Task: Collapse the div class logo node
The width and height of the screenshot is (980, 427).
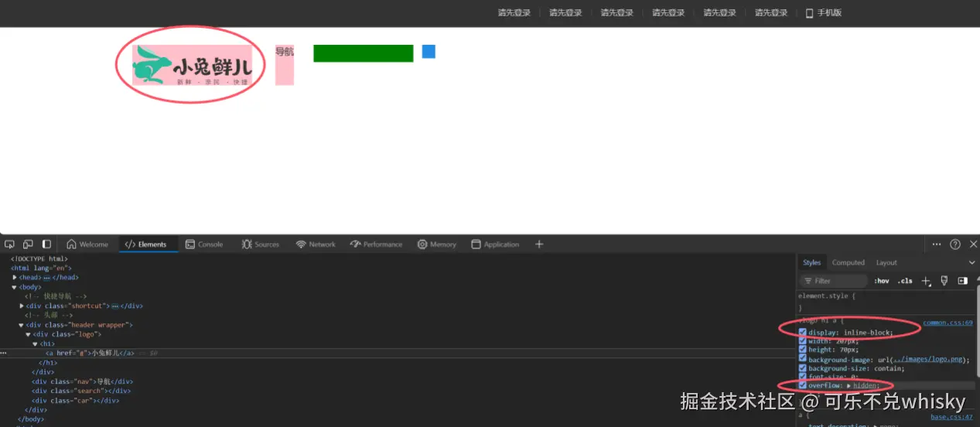Action: 28,334
